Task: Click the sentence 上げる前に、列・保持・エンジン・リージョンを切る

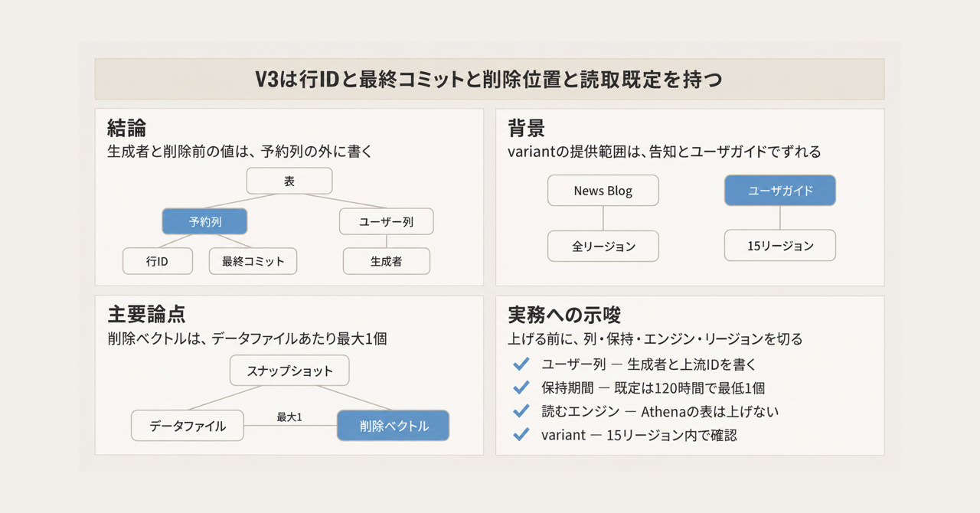Action: (655, 338)
